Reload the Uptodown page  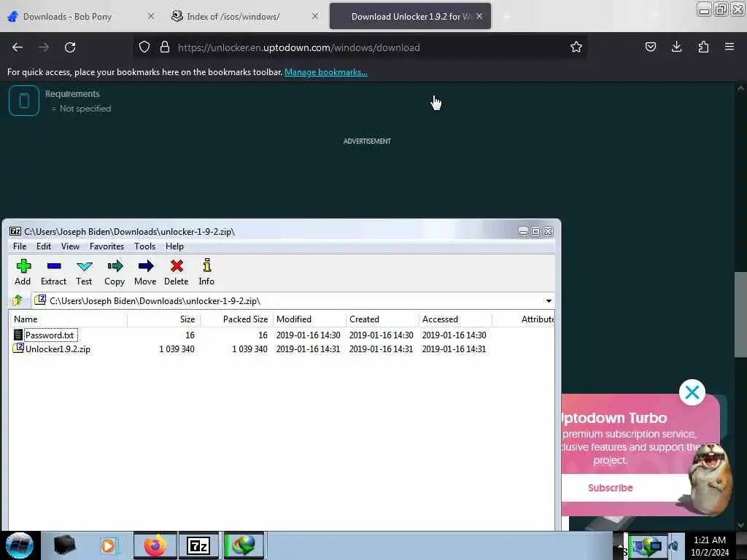point(70,47)
